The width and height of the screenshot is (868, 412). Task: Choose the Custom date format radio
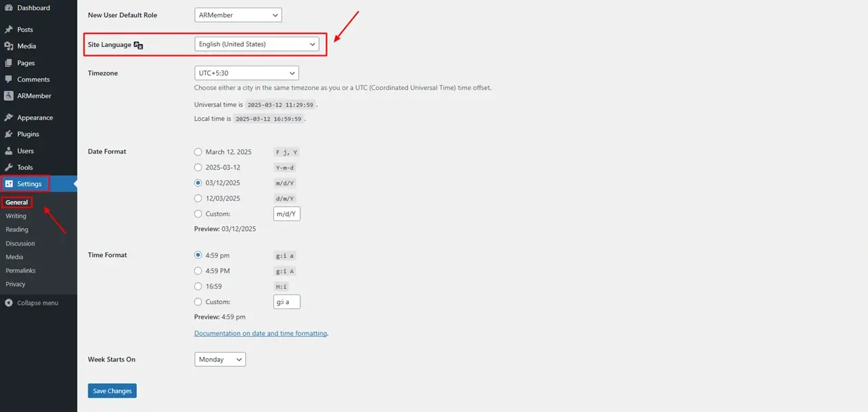coord(198,214)
